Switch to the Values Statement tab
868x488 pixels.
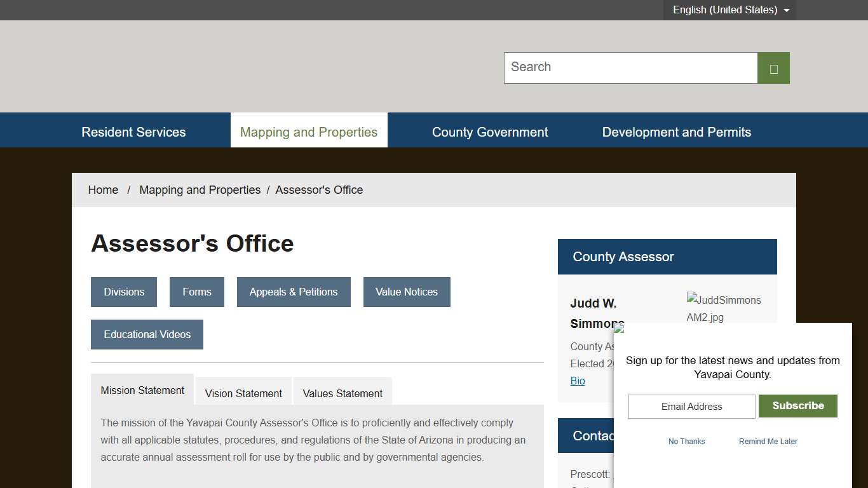coord(342,393)
